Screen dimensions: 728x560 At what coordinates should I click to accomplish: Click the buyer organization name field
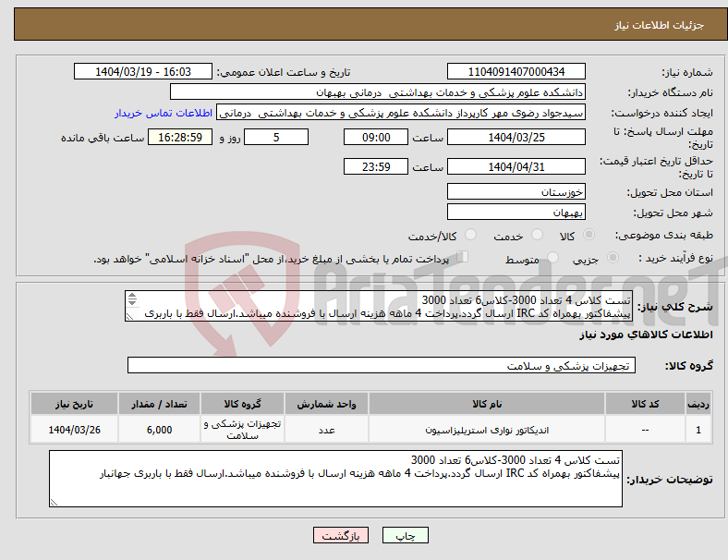[378, 91]
